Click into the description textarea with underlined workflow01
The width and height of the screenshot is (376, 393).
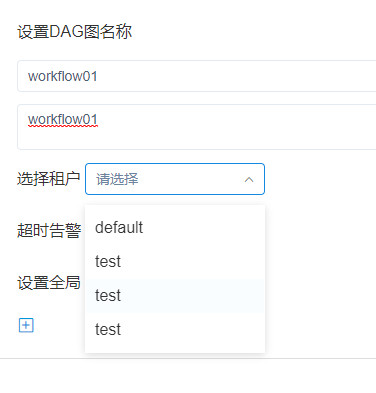click(x=197, y=127)
